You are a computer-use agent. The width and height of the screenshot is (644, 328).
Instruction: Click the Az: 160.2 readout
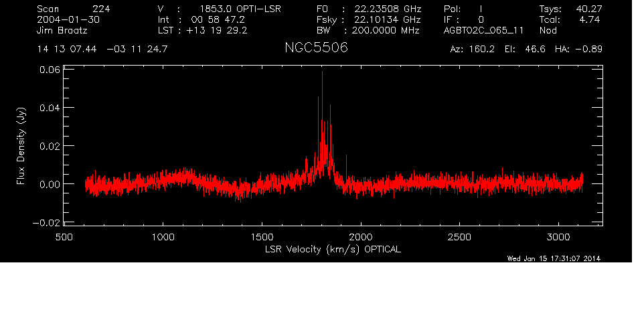pyautogui.click(x=473, y=50)
